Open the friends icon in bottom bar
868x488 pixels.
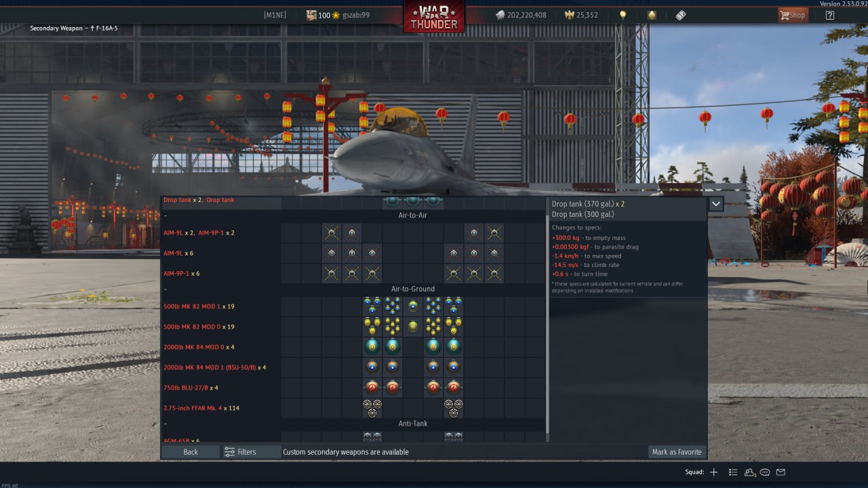tap(749, 472)
